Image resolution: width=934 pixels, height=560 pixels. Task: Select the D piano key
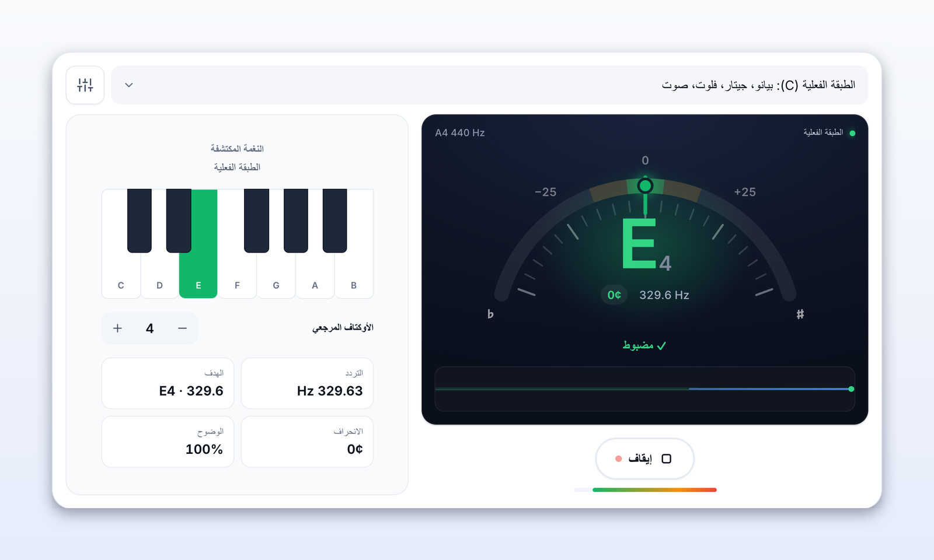pyautogui.click(x=159, y=275)
